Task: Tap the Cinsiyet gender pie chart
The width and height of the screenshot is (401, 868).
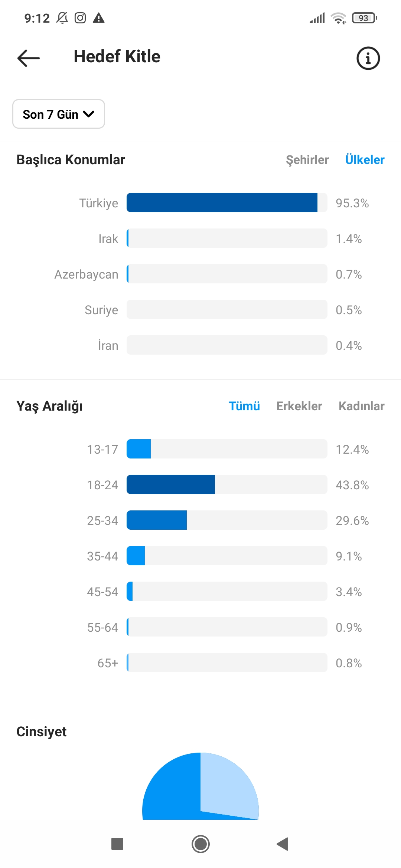Action: click(200, 786)
